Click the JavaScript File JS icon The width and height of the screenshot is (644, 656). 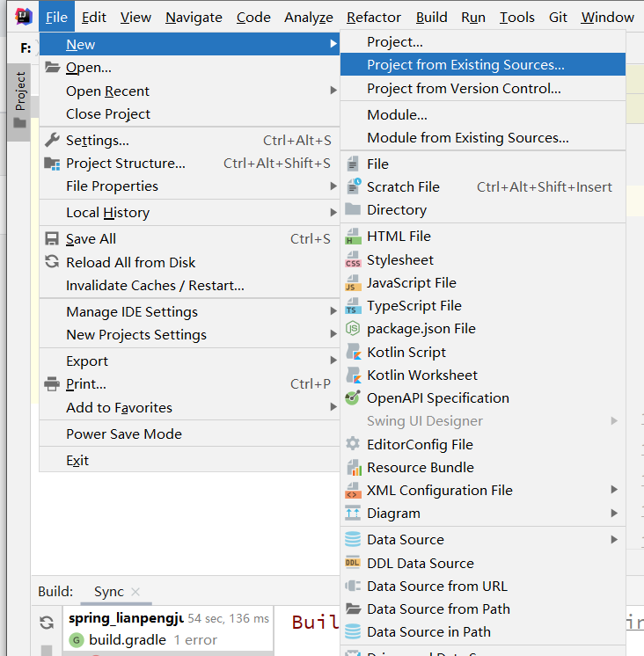[x=353, y=283]
